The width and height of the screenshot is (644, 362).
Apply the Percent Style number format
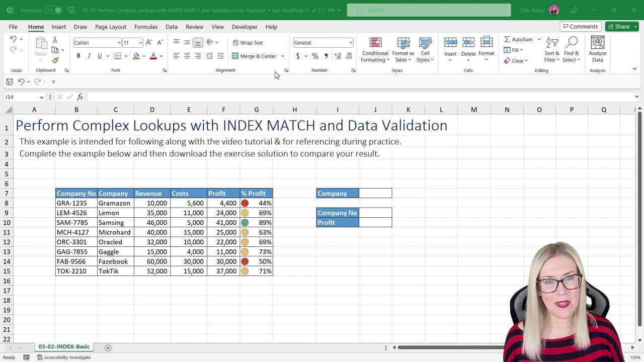315,56
